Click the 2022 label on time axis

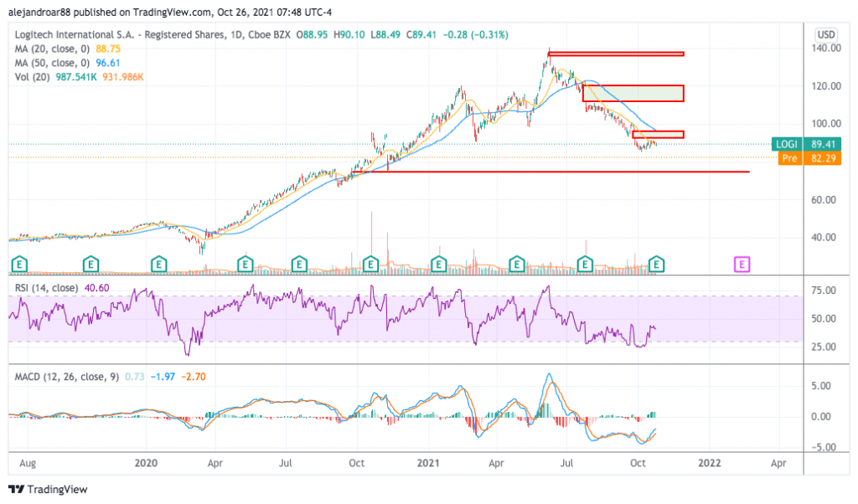(x=709, y=464)
